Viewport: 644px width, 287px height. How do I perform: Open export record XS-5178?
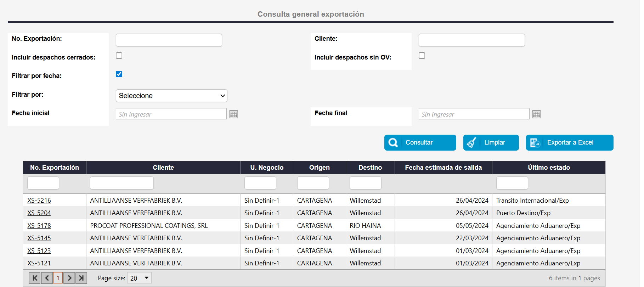[39, 226]
